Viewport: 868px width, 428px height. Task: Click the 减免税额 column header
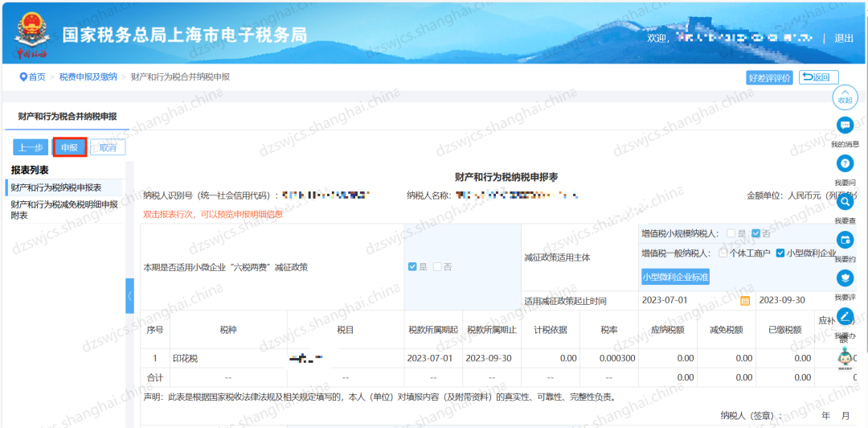click(x=727, y=330)
